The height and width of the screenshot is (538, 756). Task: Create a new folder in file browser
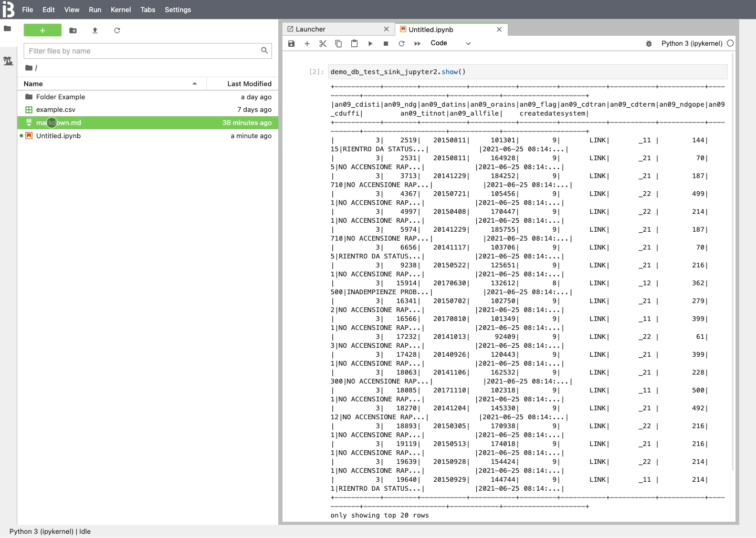point(73,30)
